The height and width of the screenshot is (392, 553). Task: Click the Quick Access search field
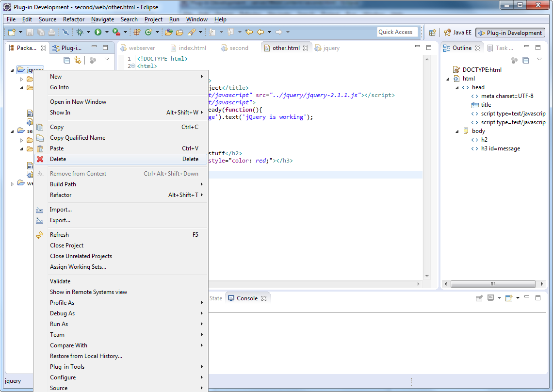tap(397, 32)
